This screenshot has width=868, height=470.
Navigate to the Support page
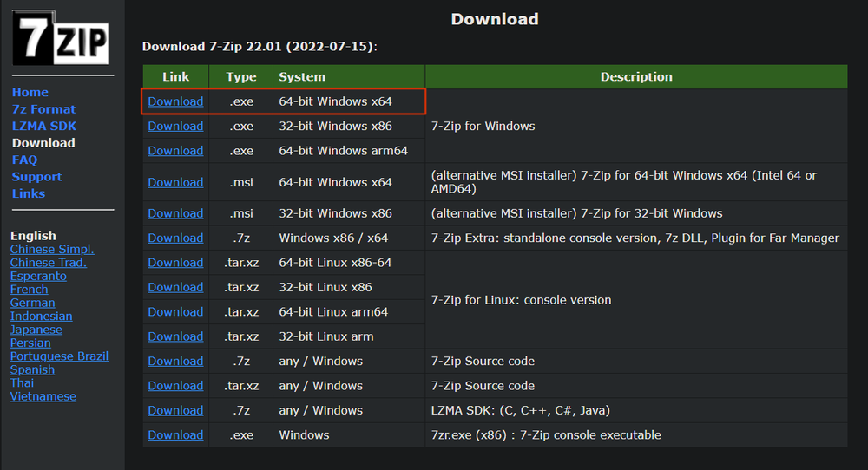pyautogui.click(x=36, y=177)
